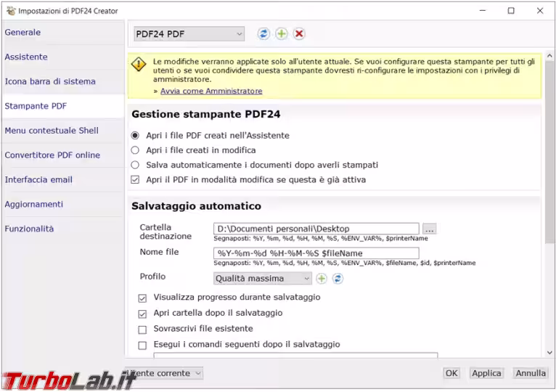
Task: Enable 'Sovrascrivi file esistente'
Action: click(142, 330)
